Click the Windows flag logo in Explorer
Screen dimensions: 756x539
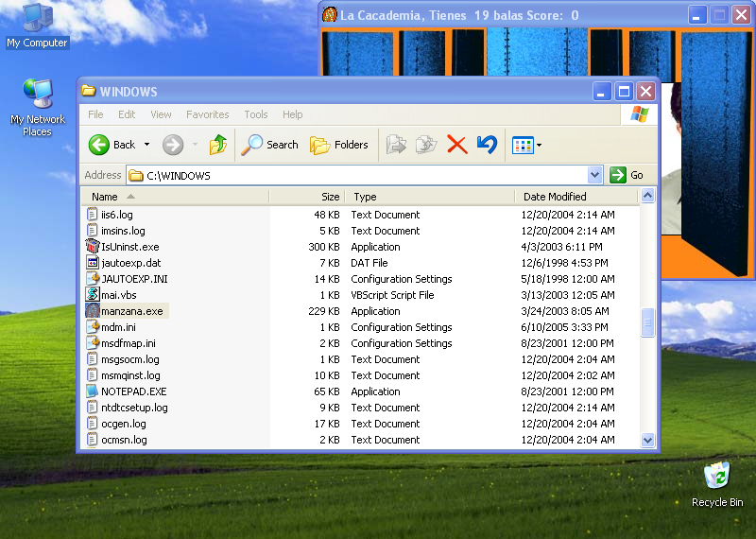pos(640,114)
